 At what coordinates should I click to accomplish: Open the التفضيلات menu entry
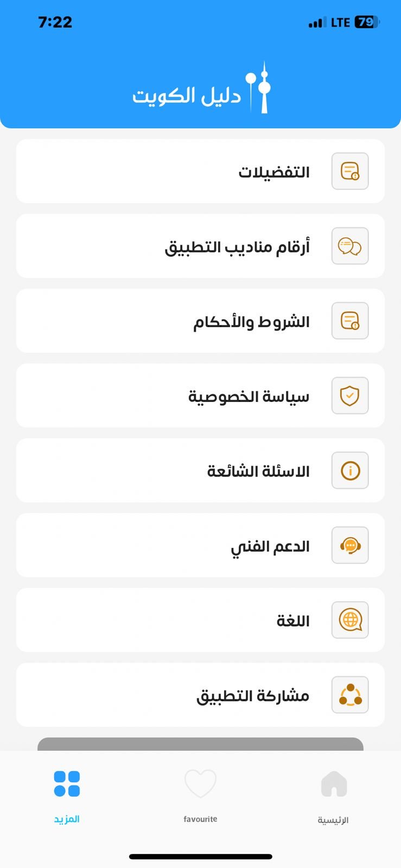point(274,172)
